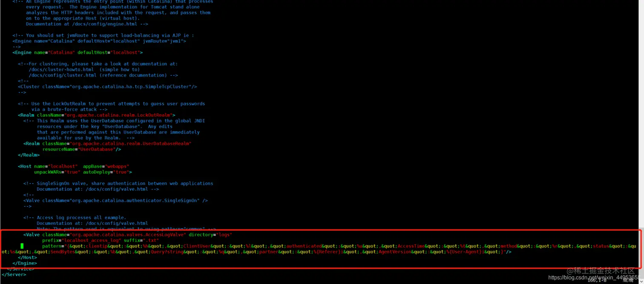Click unpackWARs="true" attribute

[57, 172]
